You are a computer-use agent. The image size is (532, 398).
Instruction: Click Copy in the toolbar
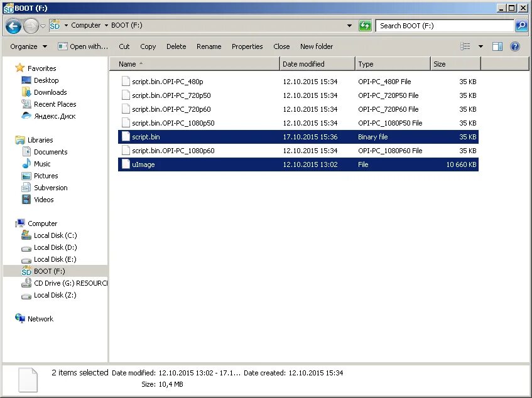tap(148, 46)
